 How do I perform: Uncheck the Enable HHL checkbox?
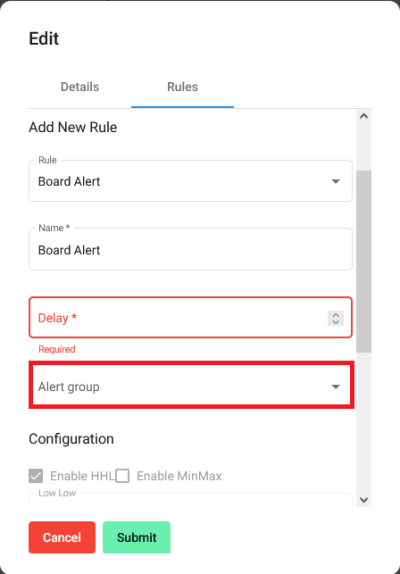pos(36,476)
